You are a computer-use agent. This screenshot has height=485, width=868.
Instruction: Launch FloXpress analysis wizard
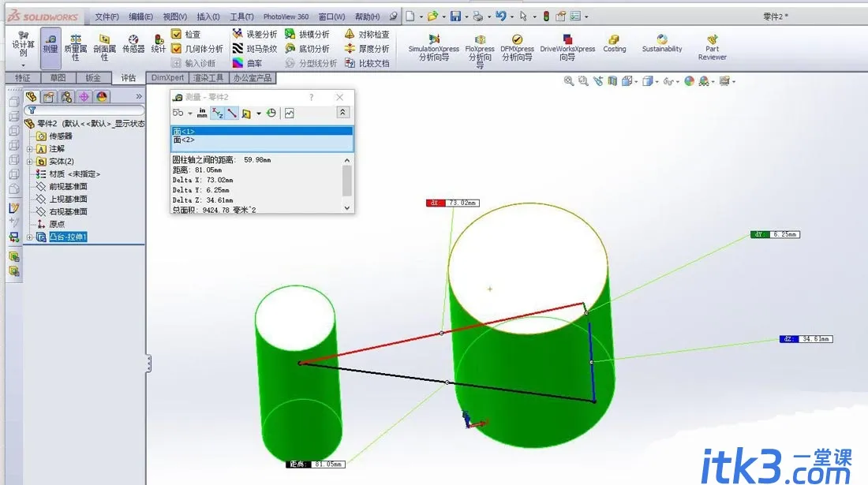(x=480, y=51)
